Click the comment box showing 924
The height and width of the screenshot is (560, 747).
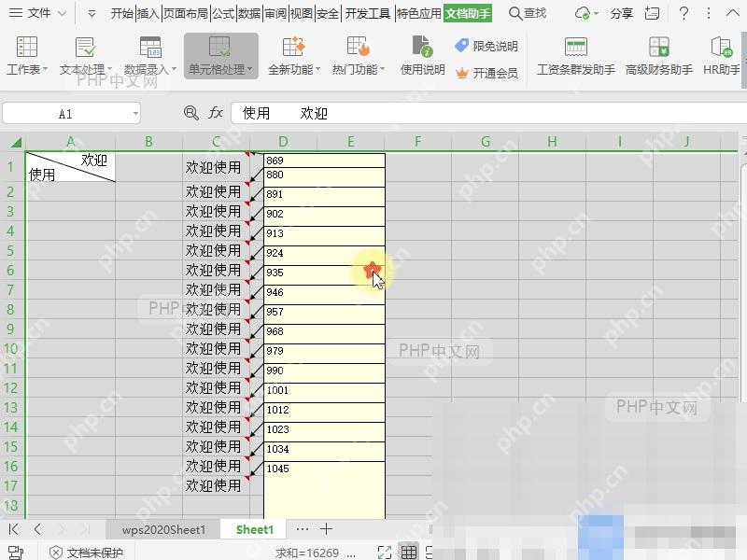pos(324,256)
